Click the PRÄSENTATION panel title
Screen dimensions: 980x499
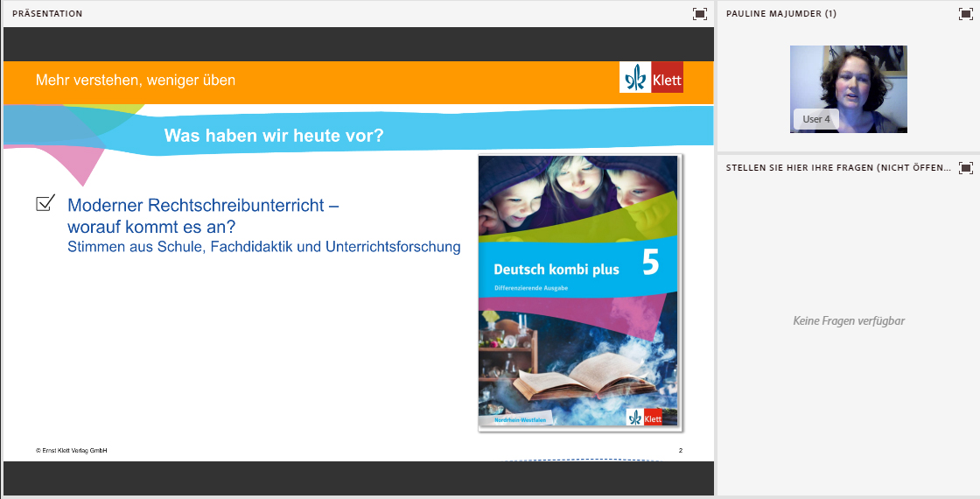47,14
